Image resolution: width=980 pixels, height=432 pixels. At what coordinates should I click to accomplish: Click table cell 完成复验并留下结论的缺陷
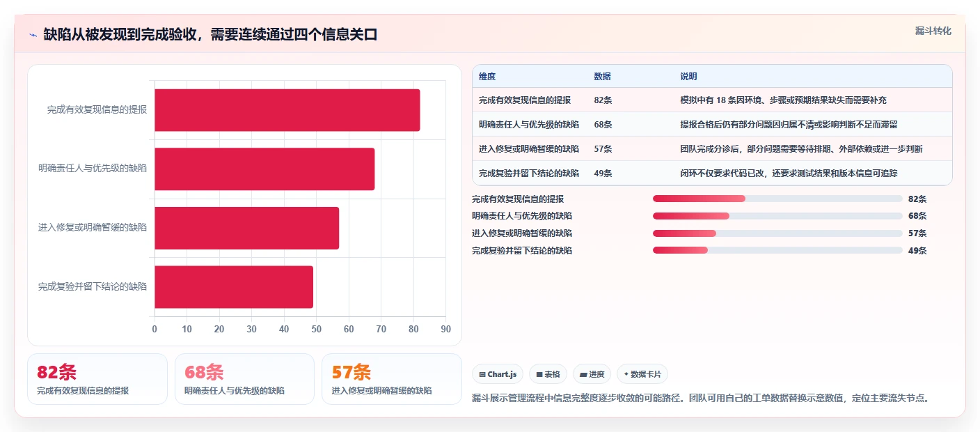529,173
